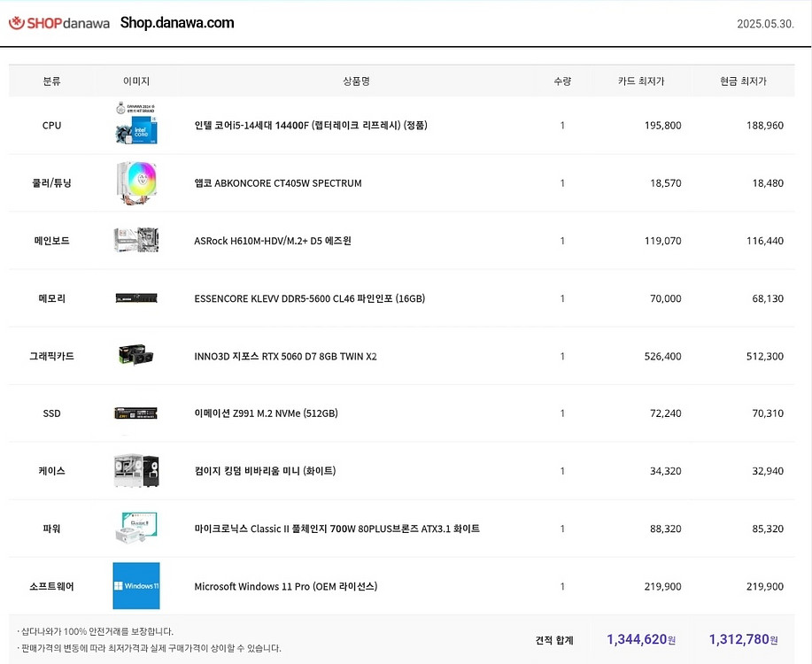Viewport: 812px width, 664px height.
Task: Click the Intel Core i5 CPU thumbnail
Action: pos(136,123)
